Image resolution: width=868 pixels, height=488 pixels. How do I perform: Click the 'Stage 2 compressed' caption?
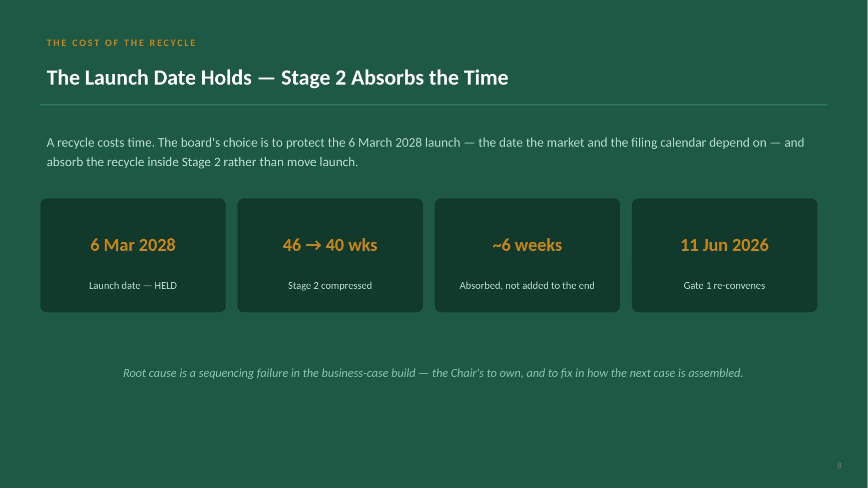(x=330, y=285)
